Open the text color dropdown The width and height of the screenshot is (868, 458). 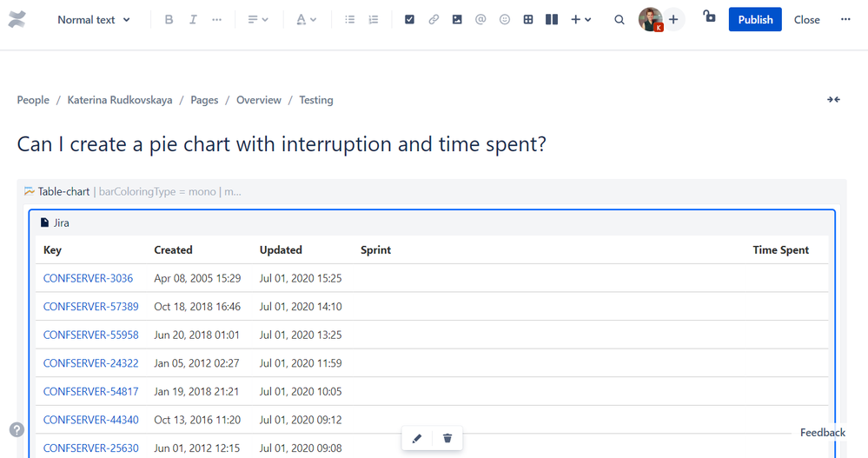coord(306,19)
